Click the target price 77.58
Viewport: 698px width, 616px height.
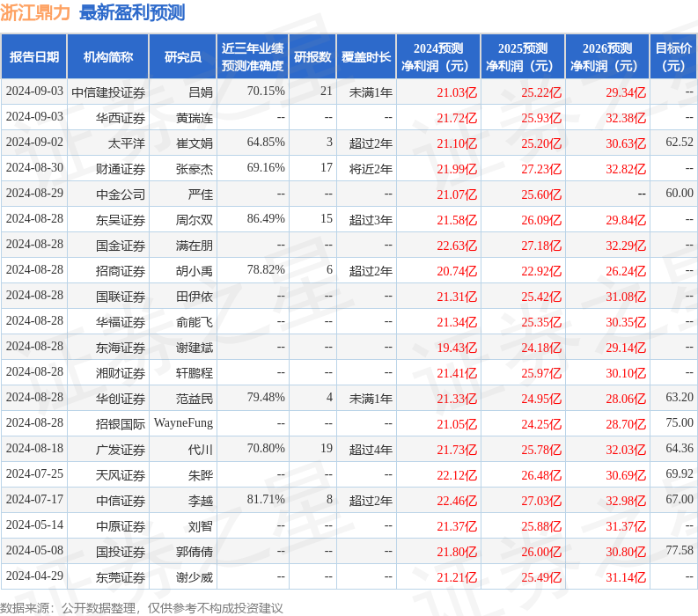pos(680,550)
